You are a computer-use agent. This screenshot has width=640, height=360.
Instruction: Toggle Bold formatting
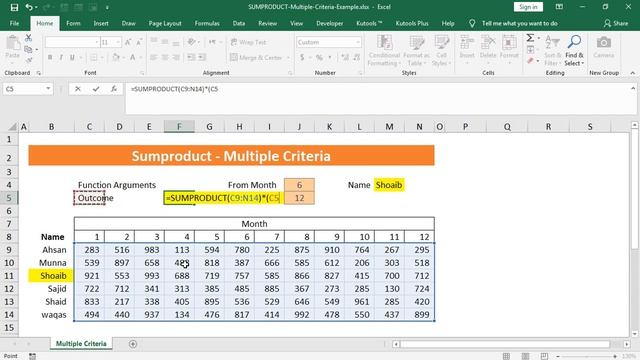[50, 58]
